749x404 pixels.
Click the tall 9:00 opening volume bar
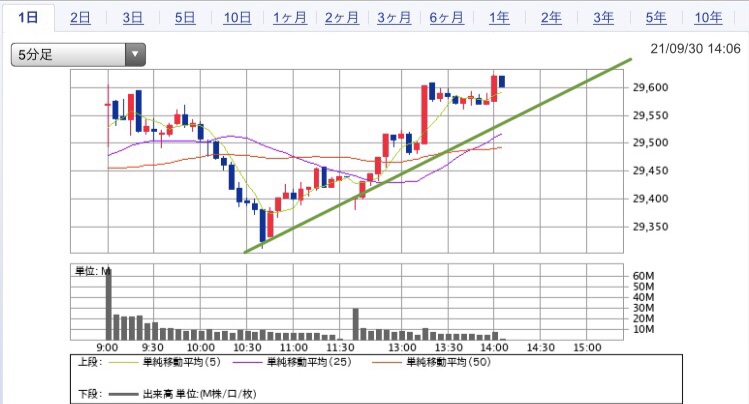[x=108, y=304]
